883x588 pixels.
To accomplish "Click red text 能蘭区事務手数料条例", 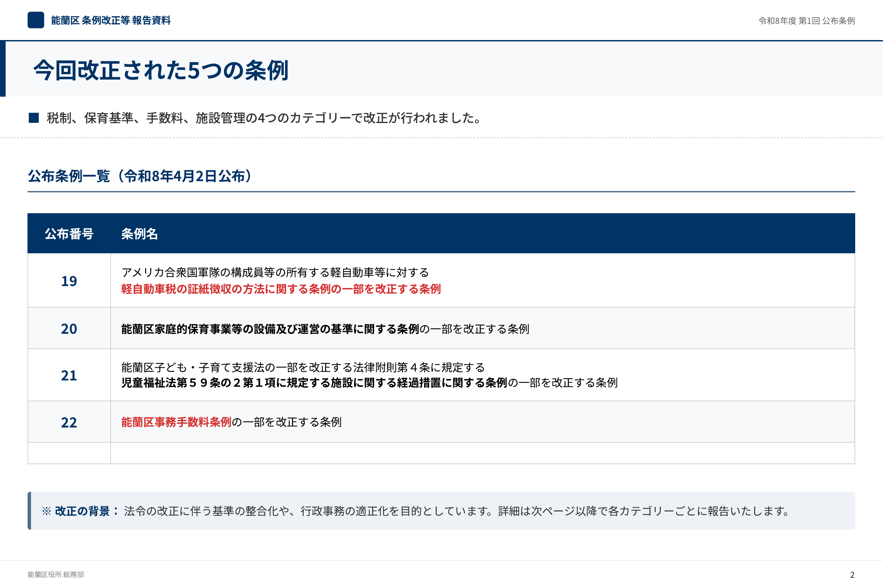I will 176,422.
